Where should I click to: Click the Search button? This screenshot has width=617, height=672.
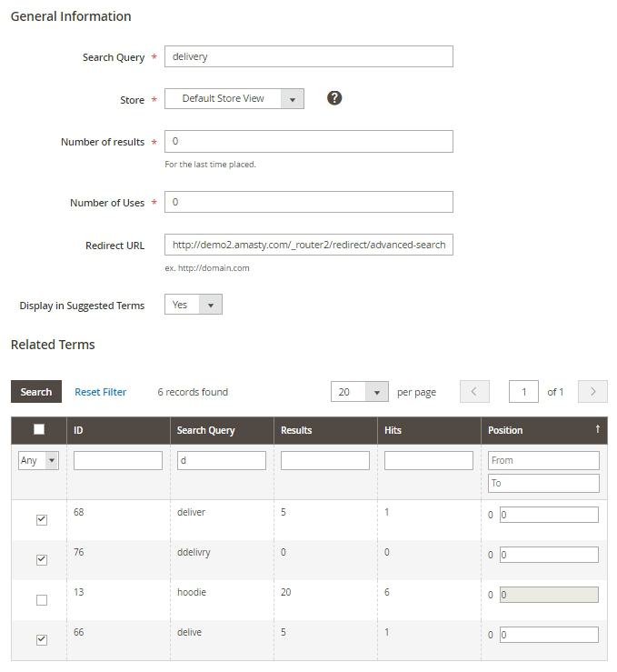click(36, 392)
